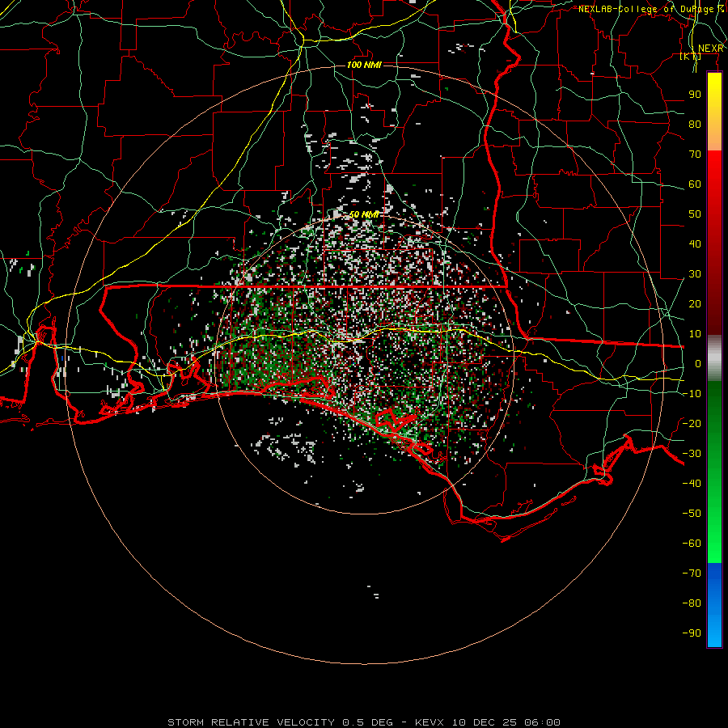
Task: Click the 100 NMI range ring label
Action: coord(365,65)
